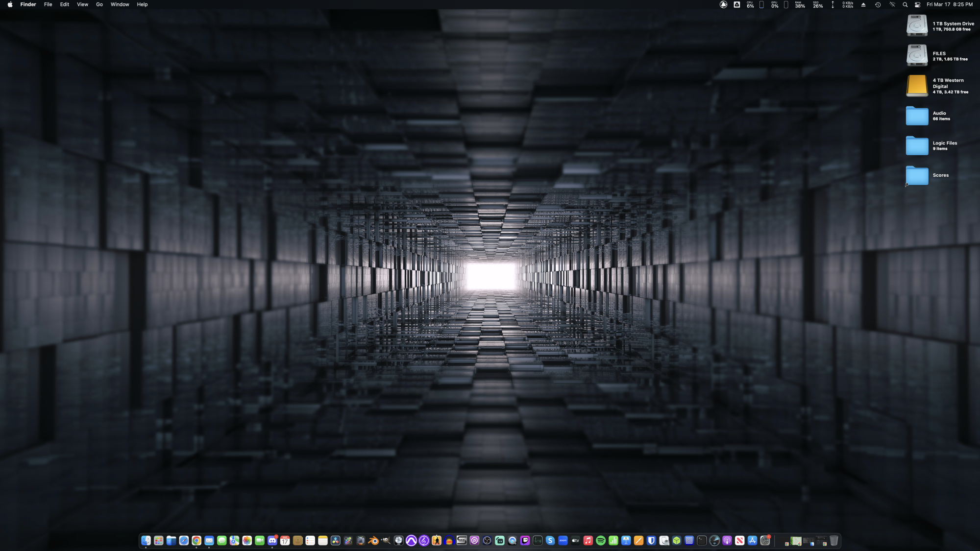Open Zoom app from the Dock
Screen dimensions: 980x551
pyautogui.click(x=563, y=541)
